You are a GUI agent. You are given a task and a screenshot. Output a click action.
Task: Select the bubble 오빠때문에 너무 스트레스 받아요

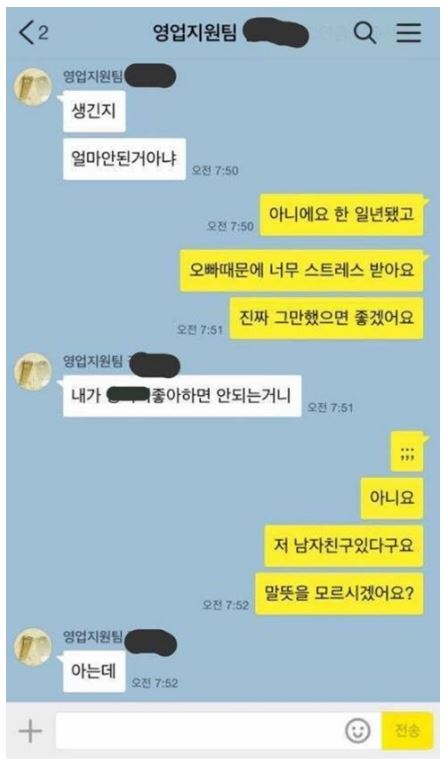(301, 270)
